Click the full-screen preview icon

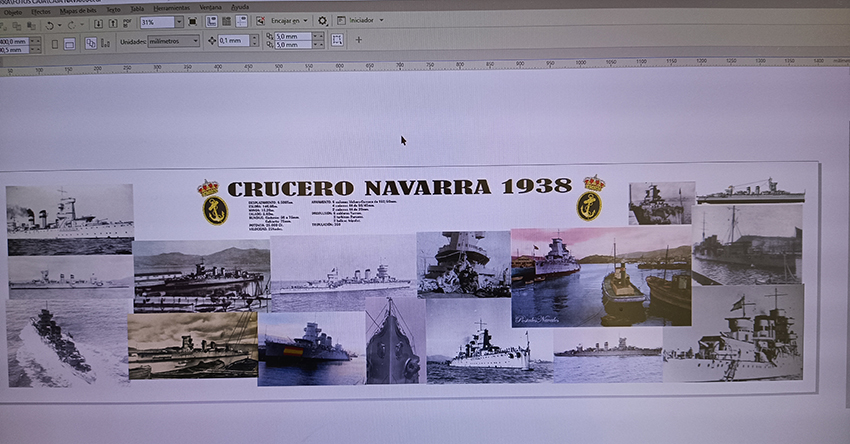coord(192,21)
